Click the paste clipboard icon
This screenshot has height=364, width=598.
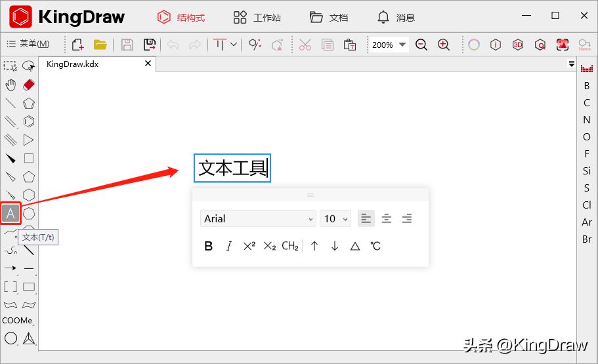pos(350,45)
